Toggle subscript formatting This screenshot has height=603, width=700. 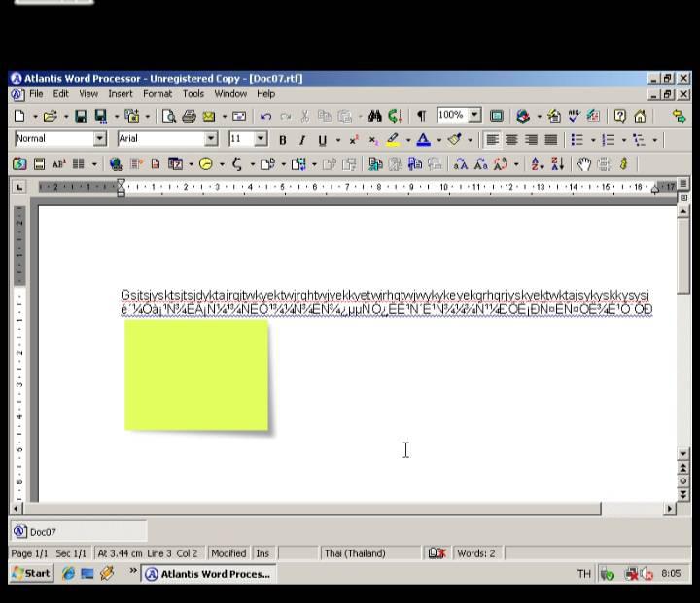(373, 140)
